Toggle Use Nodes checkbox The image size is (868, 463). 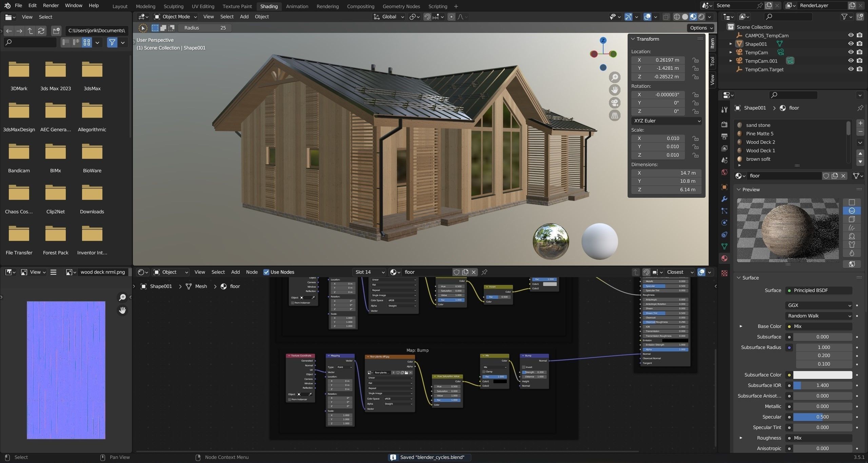(x=266, y=272)
